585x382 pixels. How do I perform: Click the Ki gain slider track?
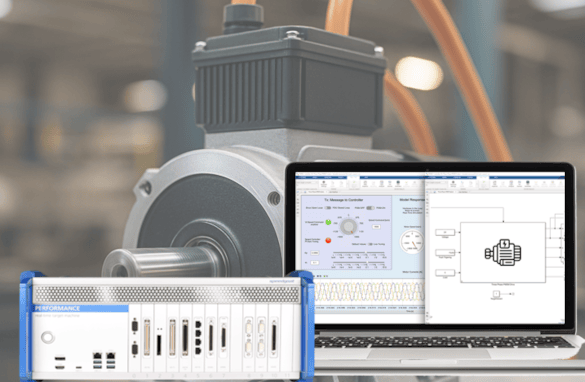[x=359, y=263]
